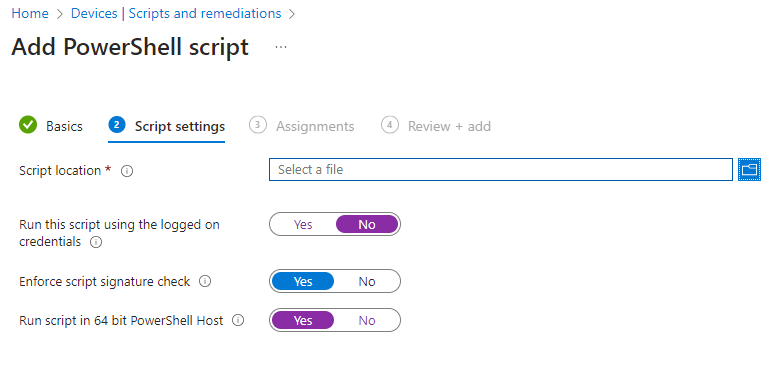Click the step 4 Review + add circle icon

coord(389,125)
